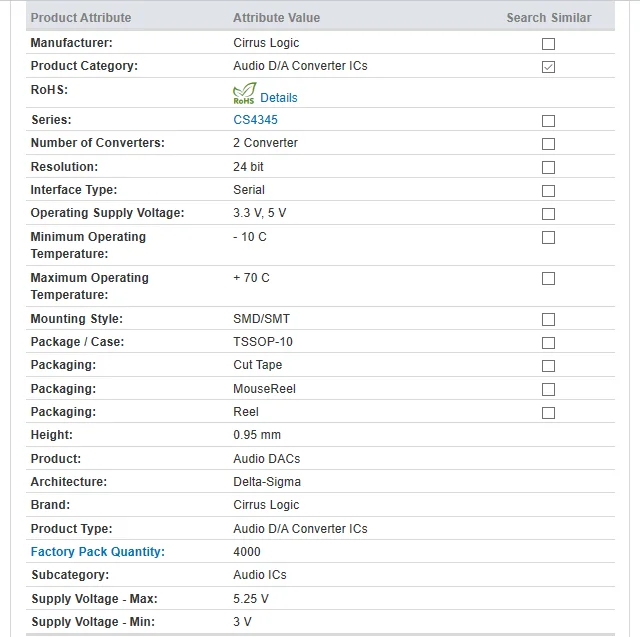640x637 pixels.
Task: Click the Manufacturer: label
Action: point(71,43)
